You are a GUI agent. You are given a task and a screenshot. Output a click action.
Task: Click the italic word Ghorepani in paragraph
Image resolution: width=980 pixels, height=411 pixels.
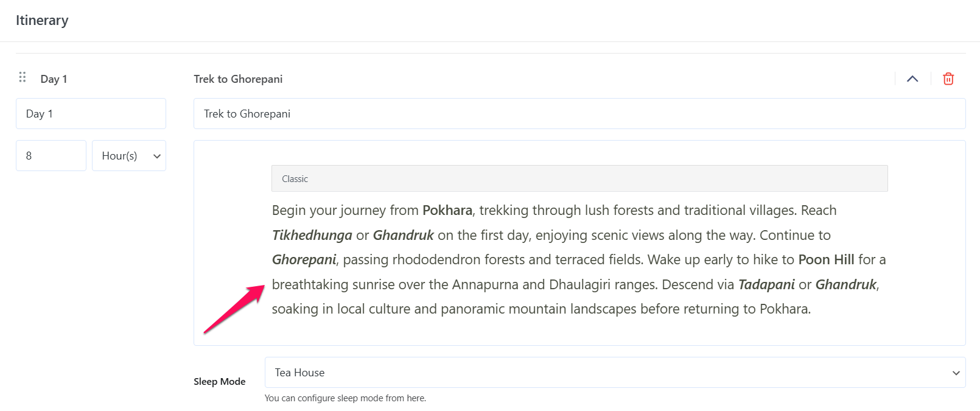tap(304, 260)
